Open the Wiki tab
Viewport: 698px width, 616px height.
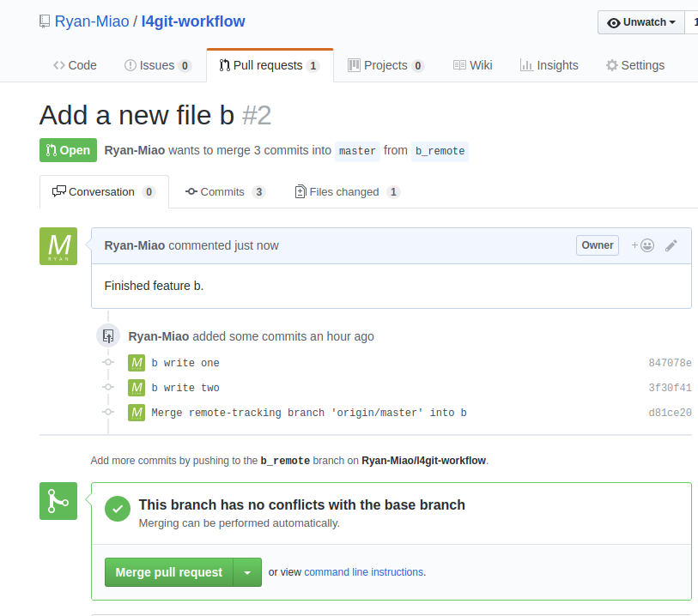pyautogui.click(x=473, y=65)
